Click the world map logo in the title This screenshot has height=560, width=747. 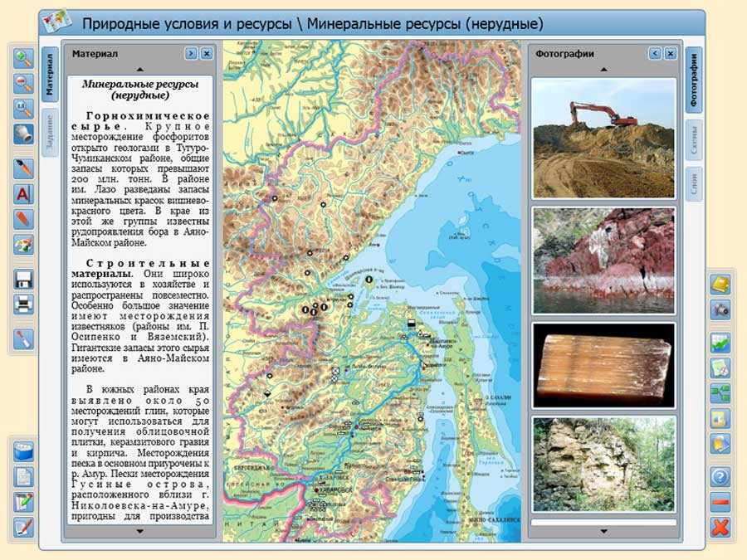click(x=56, y=22)
